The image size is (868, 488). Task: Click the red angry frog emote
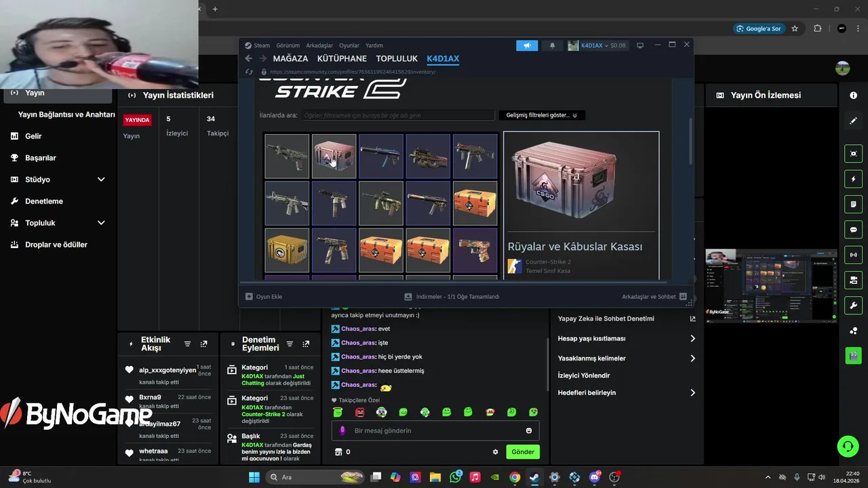point(359,412)
